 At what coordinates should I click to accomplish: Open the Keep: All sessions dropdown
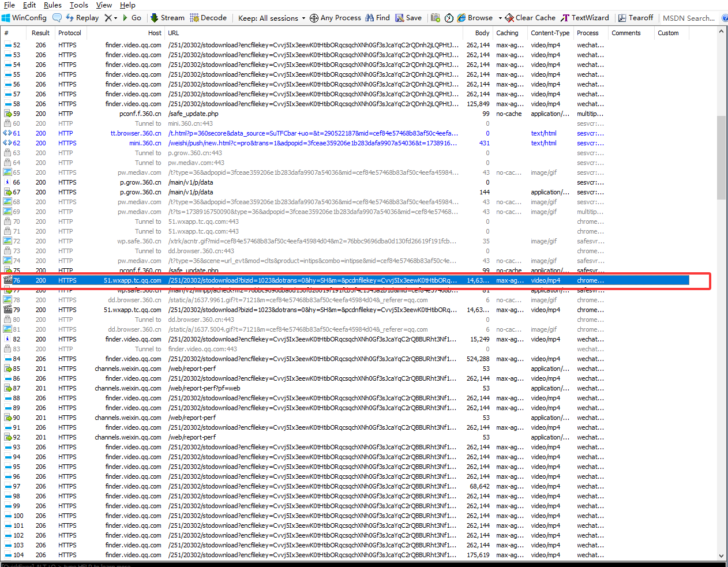272,18
